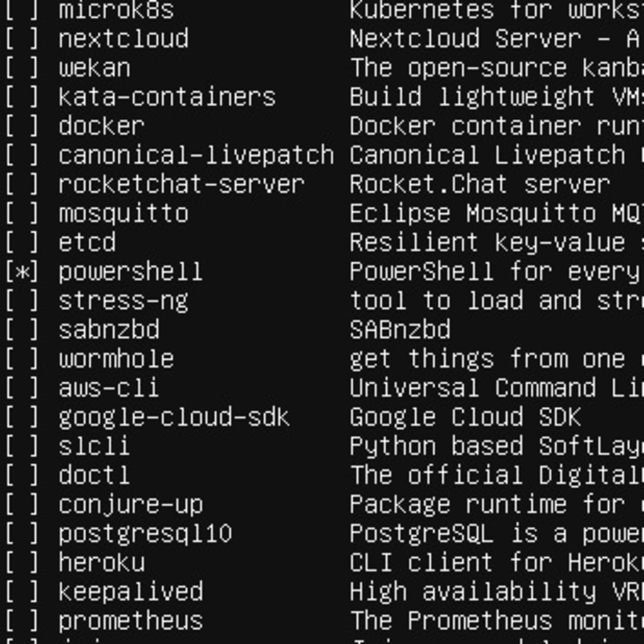The height and width of the screenshot is (644, 644).
Task: Toggle the canonical-livepatch checkbox
Action: pos(22,155)
